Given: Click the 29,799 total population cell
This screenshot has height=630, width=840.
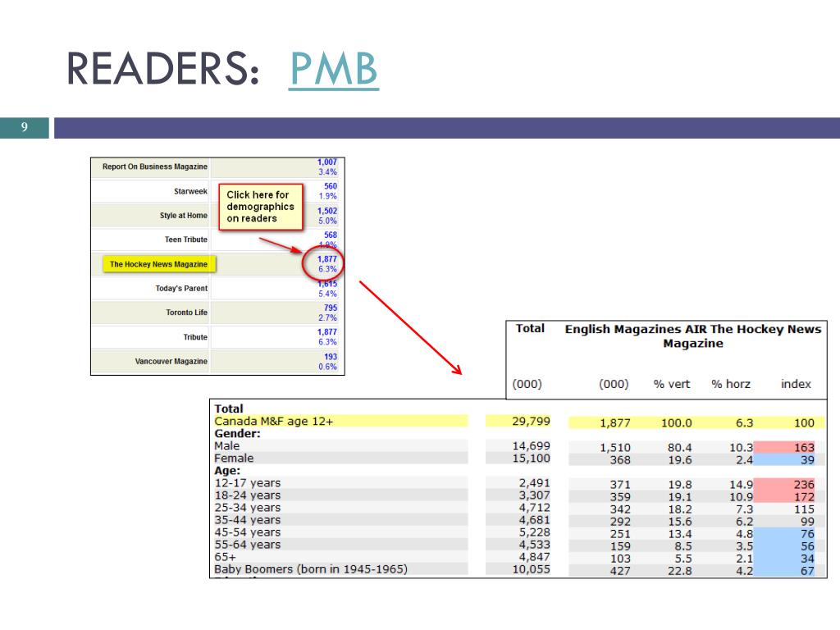Looking at the screenshot, I should tap(531, 421).
